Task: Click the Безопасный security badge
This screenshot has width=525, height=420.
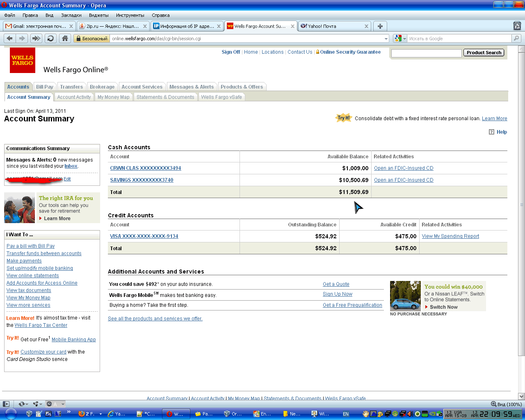Action: click(92, 39)
